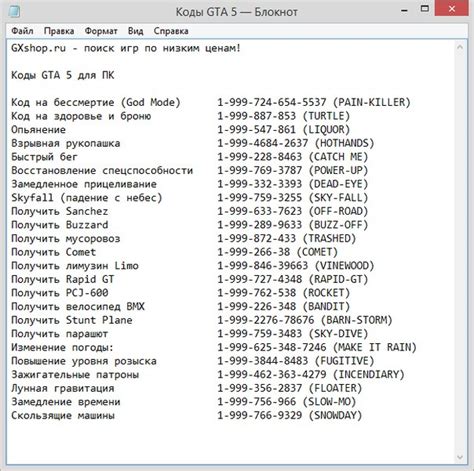
Task: Place cursor on Коды GTA 5 для ПК heading
Action: click(63, 75)
